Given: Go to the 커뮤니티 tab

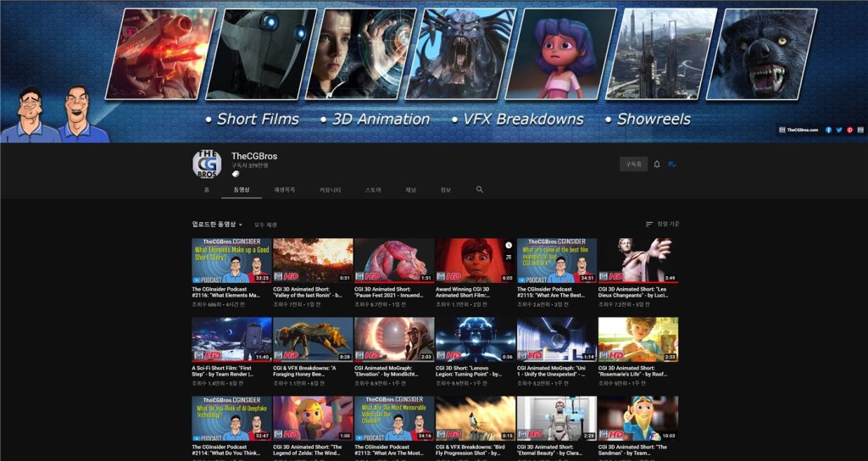Looking at the screenshot, I should click(x=330, y=190).
